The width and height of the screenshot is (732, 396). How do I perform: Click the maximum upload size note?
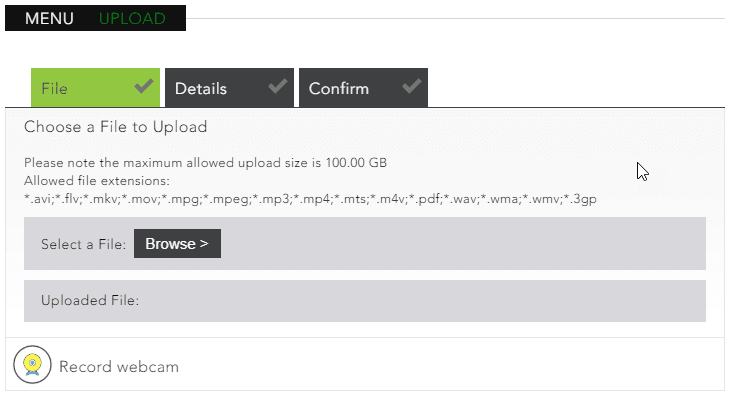tap(205, 163)
